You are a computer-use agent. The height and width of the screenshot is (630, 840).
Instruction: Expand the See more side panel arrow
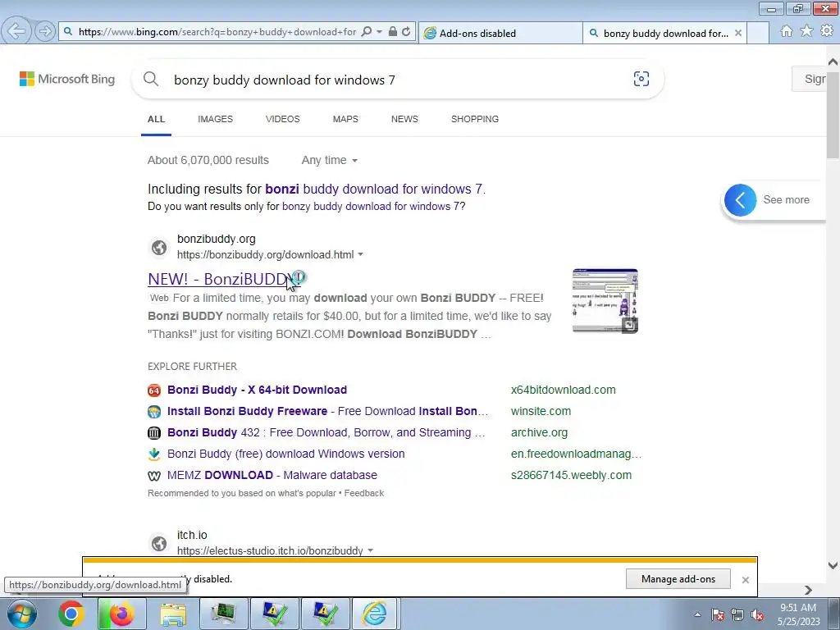pyautogui.click(x=741, y=200)
